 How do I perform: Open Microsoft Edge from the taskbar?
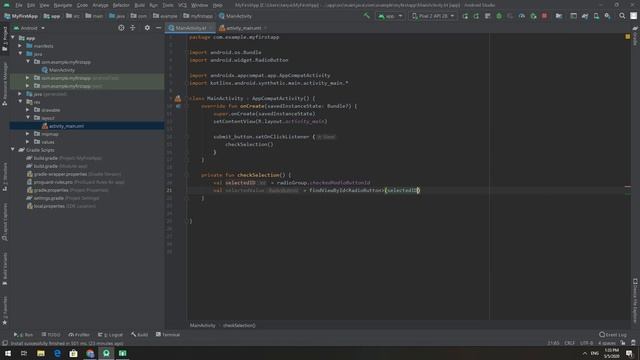(57, 353)
